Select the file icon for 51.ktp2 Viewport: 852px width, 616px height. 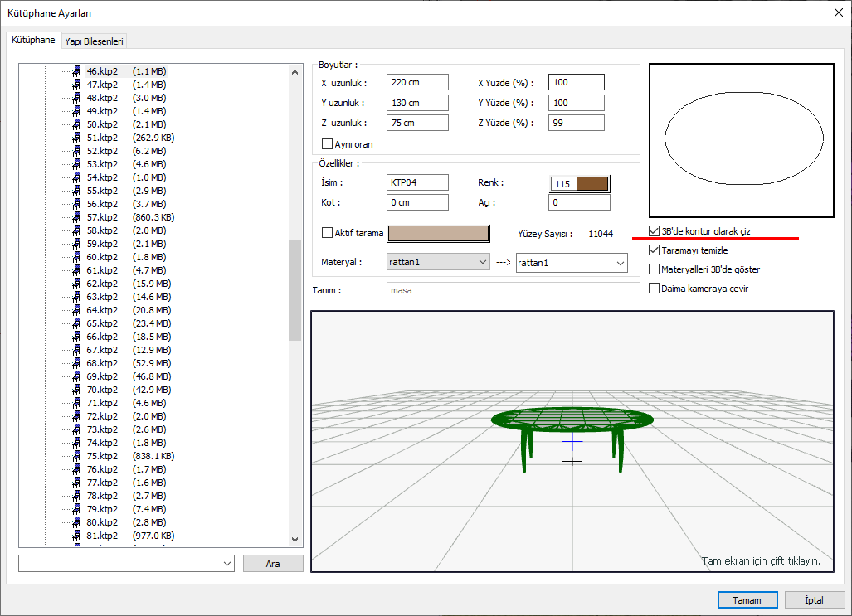click(x=75, y=138)
